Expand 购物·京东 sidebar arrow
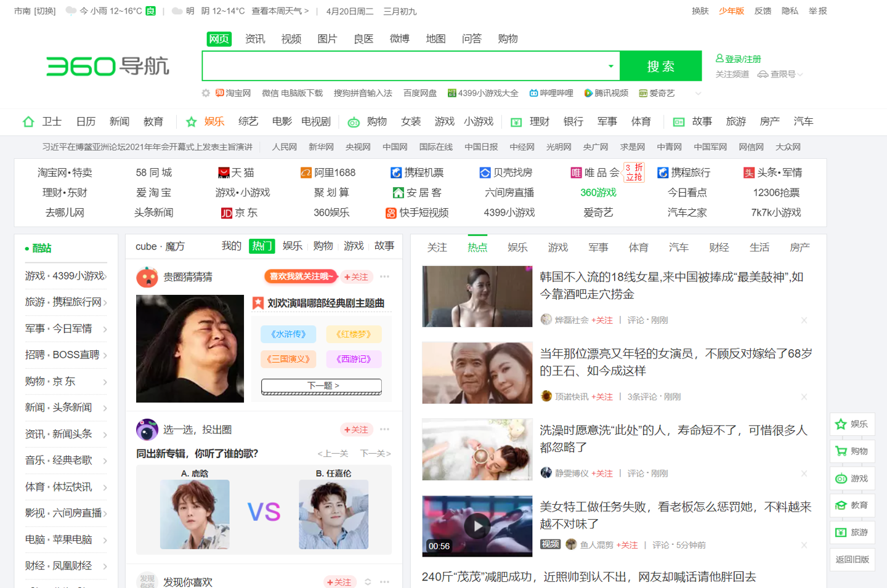This screenshot has width=887, height=588. point(105,382)
